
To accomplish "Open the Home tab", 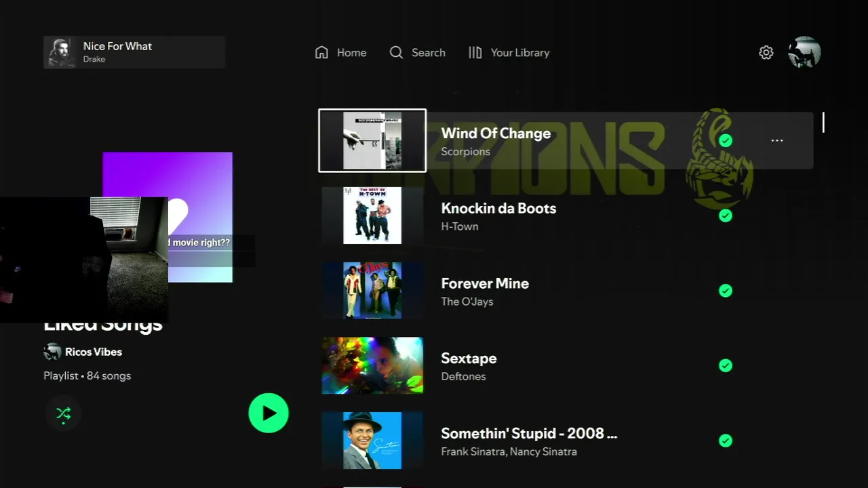I will [340, 53].
